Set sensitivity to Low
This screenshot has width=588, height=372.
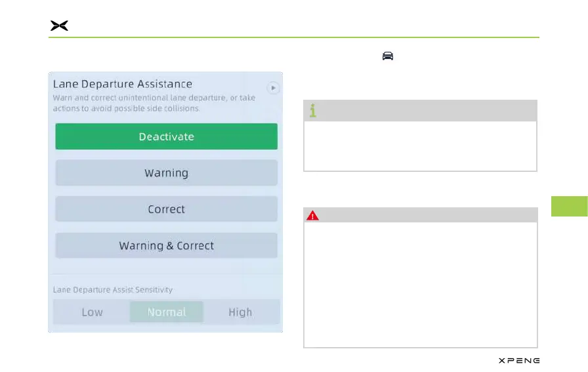(92, 312)
